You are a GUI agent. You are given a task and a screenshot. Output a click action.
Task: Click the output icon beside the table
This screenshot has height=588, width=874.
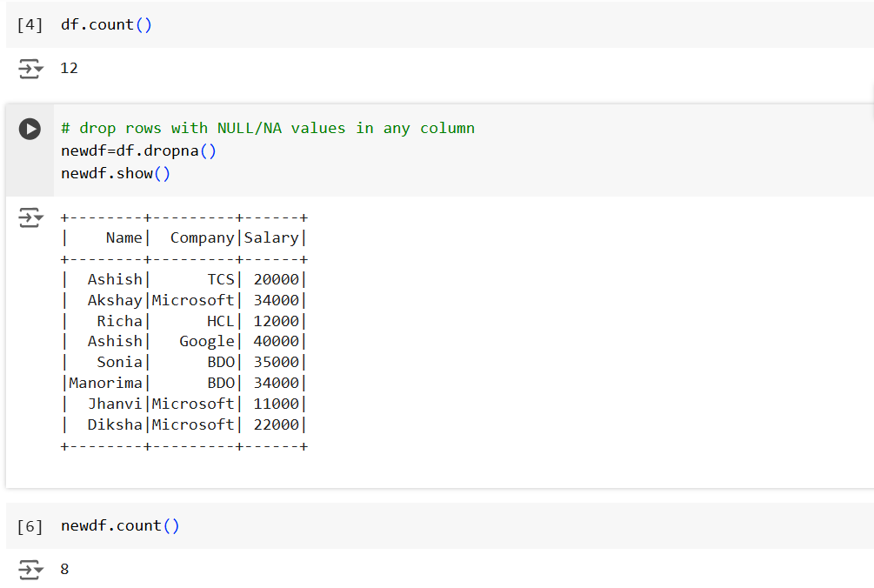(x=30, y=217)
